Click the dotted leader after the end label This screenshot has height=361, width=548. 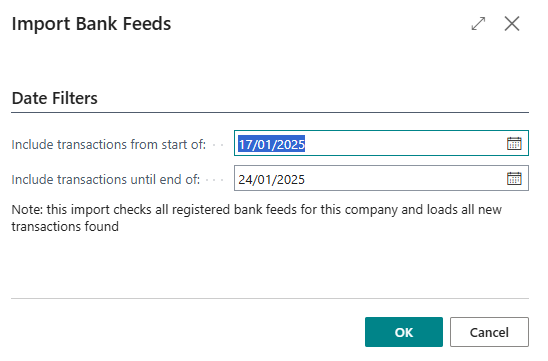215,180
